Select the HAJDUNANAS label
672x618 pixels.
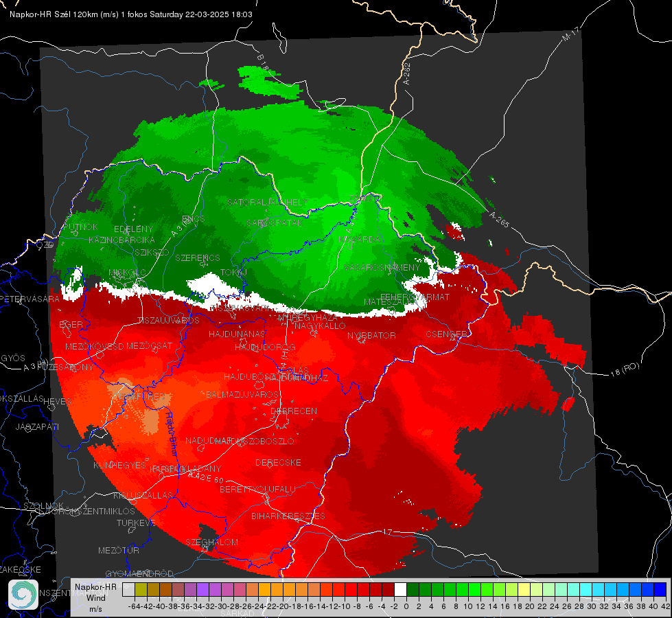tap(237, 334)
